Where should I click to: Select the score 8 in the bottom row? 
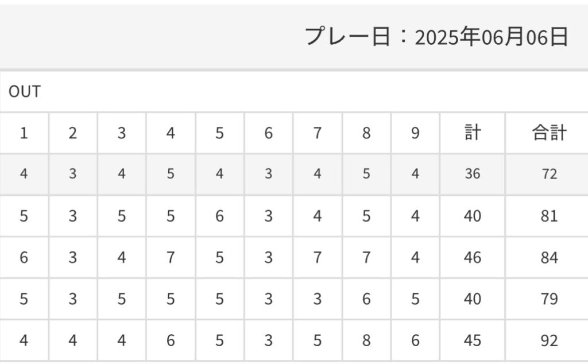(366, 340)
